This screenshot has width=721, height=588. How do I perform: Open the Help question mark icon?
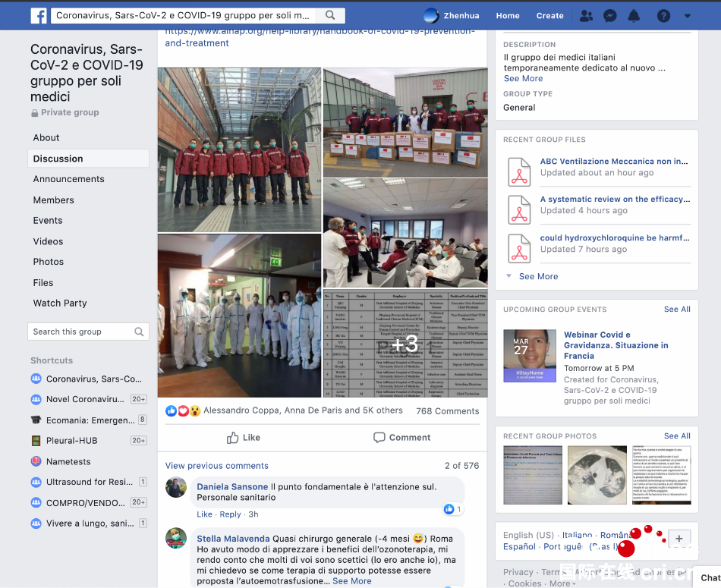pos(663,15)
